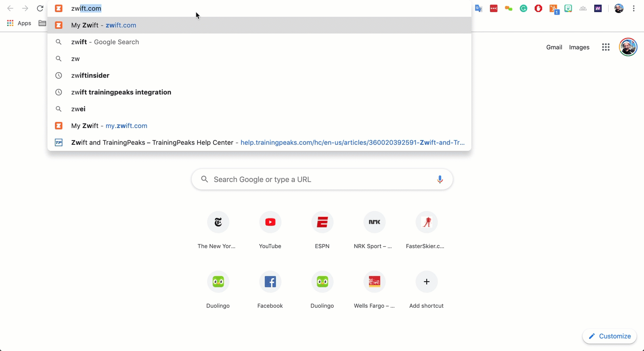Click the HubSpot extension icon
Image resolution: width=644 pixels, height=351 pixels.
[x=553, y=8]
